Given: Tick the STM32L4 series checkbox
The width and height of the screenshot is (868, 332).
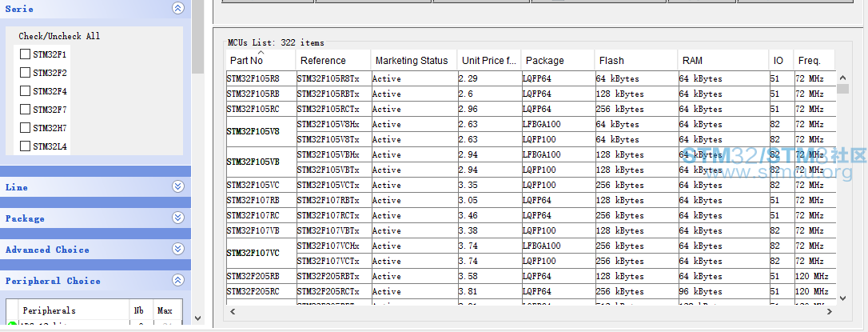Looking at the screenshot, I should (25, 146).
